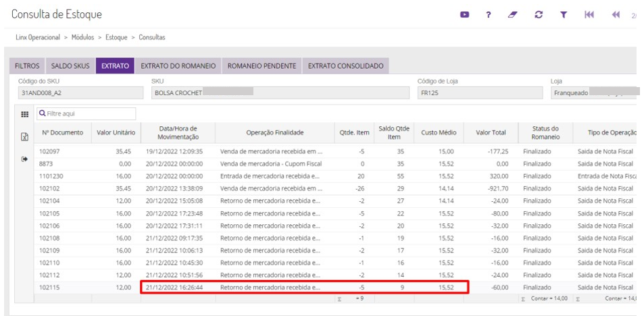Viewport: 644px width, 316px height.
Task: Click the video tutorial play icon
Action: tap(465, 15)
